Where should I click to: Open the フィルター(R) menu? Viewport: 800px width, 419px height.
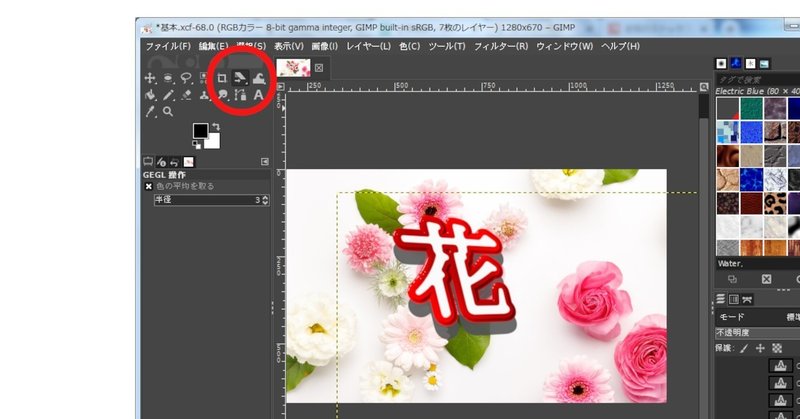(x=501, y=46)
